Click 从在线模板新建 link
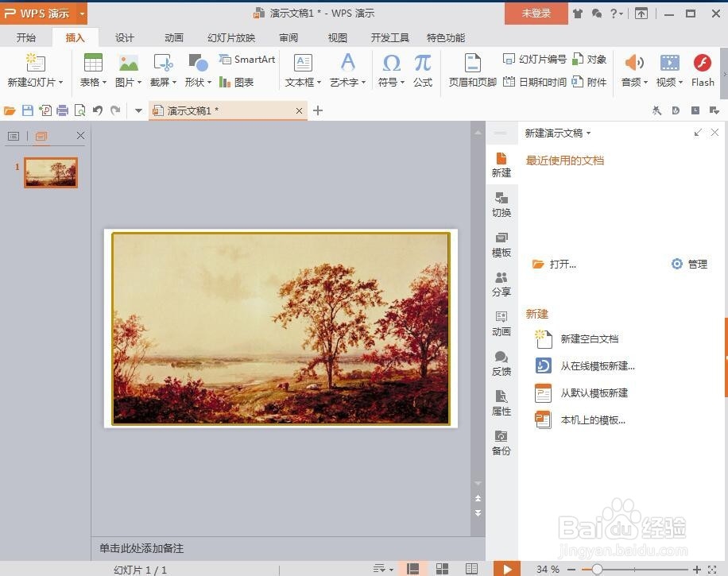728x576 pixels. pos(585,365)
